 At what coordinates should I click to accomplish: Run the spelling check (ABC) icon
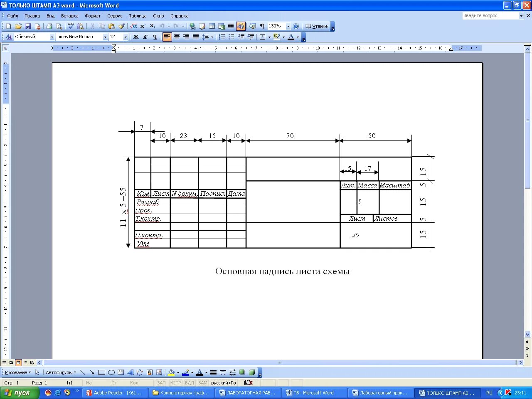pyautogui.click(x=71, y=26)
